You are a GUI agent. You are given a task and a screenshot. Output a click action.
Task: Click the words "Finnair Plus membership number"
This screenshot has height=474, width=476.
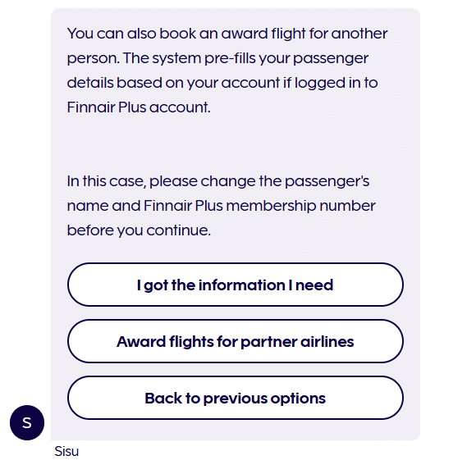tap(259, 206)
